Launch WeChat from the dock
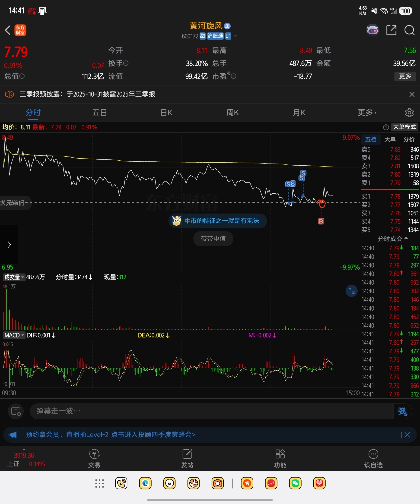Viewport: 420px width, 504px height. pyautogui.click(x=295, y=483)
